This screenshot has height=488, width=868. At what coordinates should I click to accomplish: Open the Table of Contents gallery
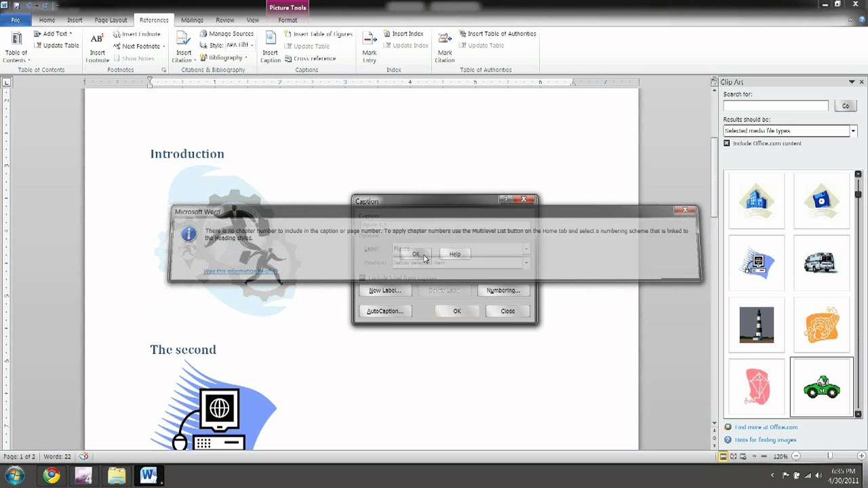tap(16, 47)
